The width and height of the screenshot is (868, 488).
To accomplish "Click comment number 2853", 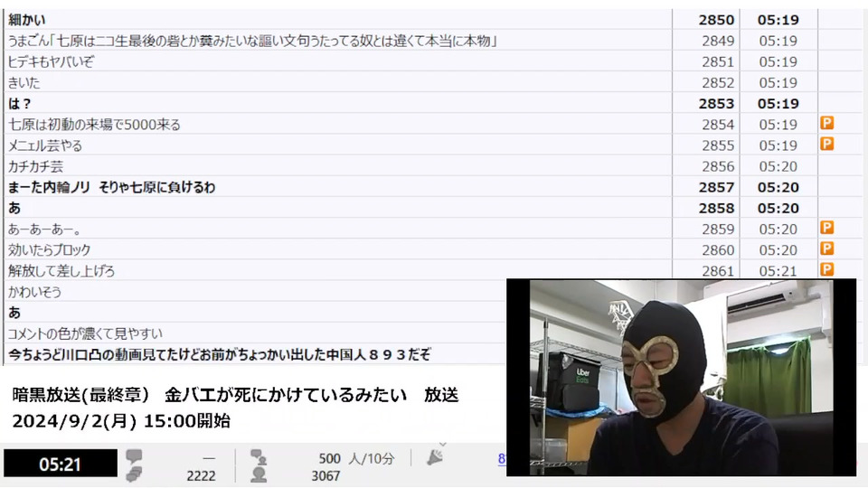I will tap(716, 104).
